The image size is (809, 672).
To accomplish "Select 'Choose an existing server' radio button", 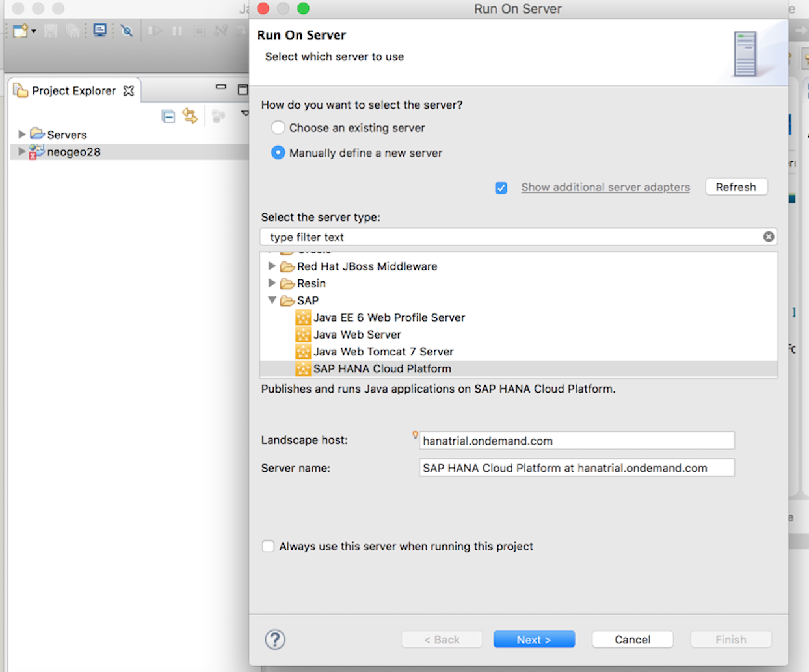I will point(278,128).
